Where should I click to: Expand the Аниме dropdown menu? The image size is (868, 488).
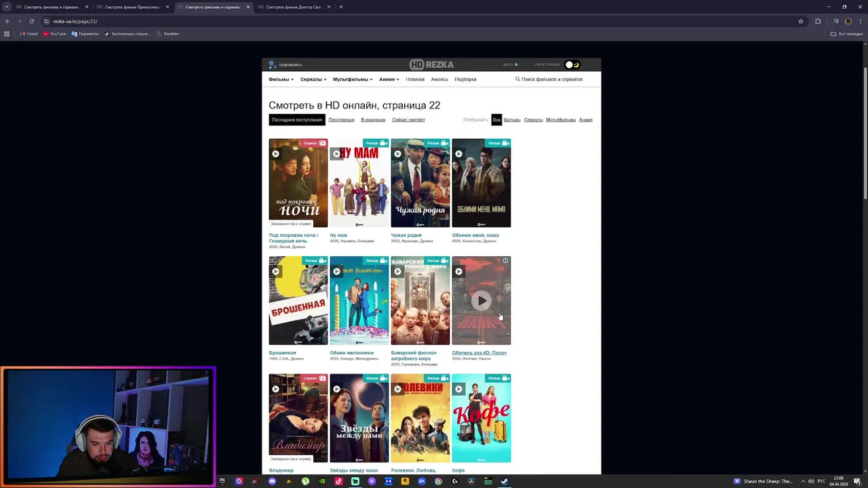[x=389, y=79]
